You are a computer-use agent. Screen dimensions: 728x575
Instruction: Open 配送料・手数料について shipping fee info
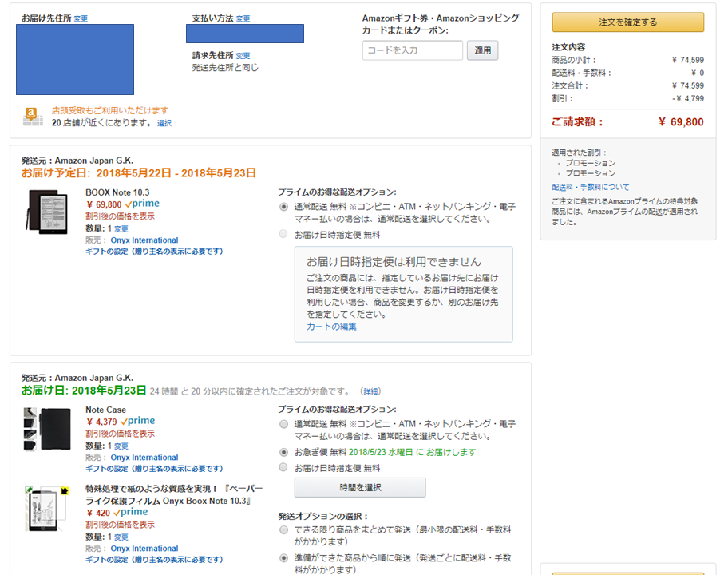click(591, 187)
